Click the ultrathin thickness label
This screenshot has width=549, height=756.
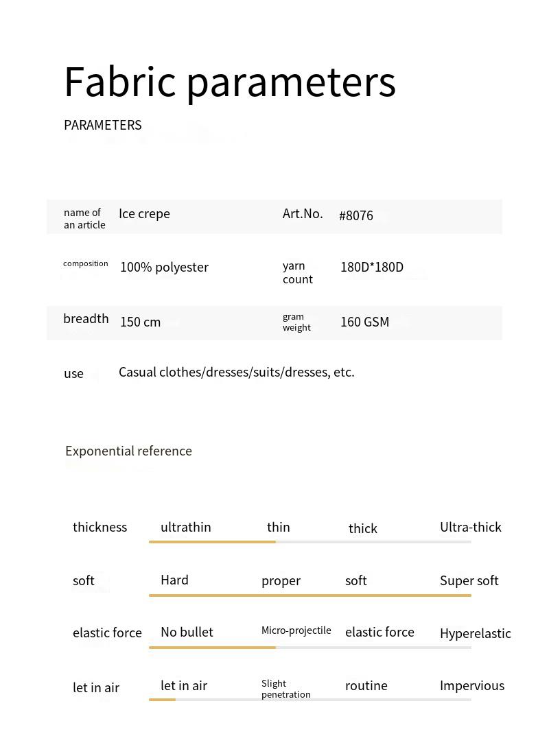185,528
